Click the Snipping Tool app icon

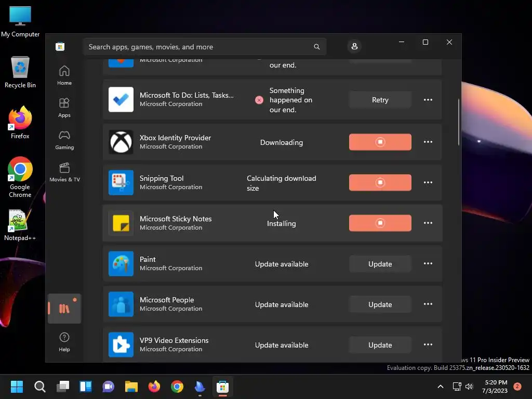pyautogui.click(x=121, y=182)
